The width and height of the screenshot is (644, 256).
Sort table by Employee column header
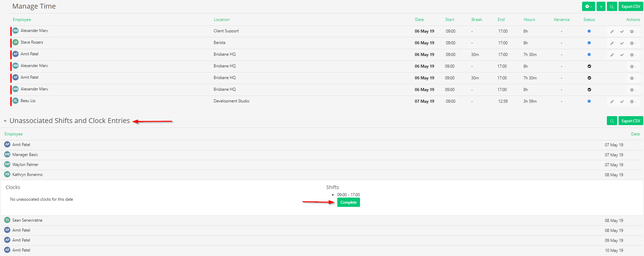22,20
